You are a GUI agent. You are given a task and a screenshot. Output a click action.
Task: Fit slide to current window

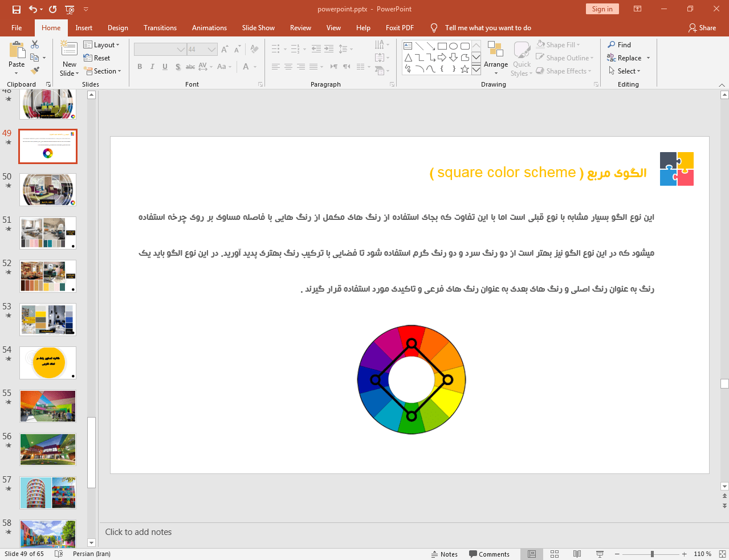pos(722,554)
